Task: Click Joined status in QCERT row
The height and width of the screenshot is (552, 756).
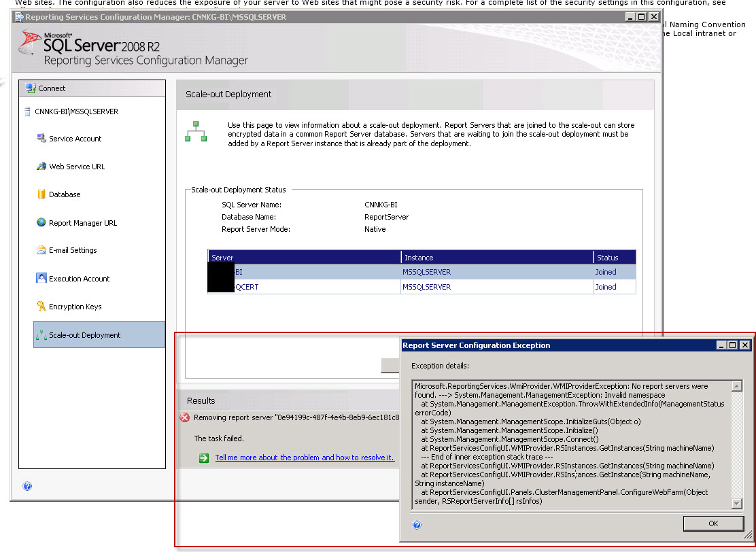Action: 606,287
